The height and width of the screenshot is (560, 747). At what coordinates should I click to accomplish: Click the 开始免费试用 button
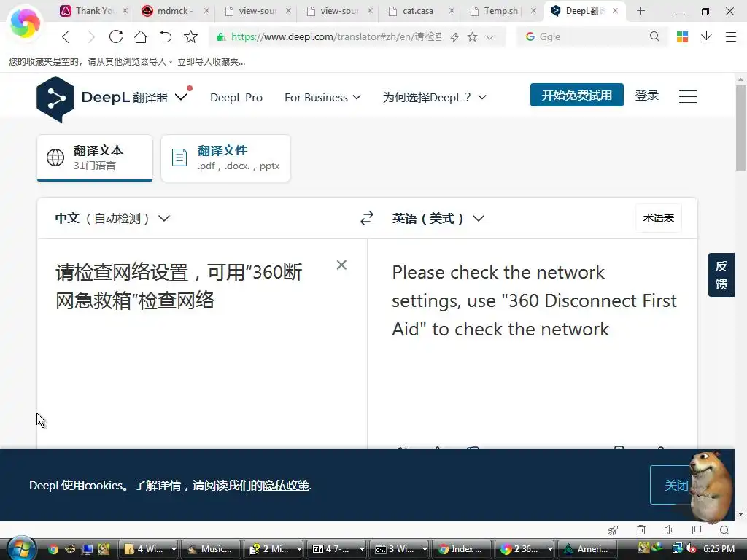(x=576, y=96)
